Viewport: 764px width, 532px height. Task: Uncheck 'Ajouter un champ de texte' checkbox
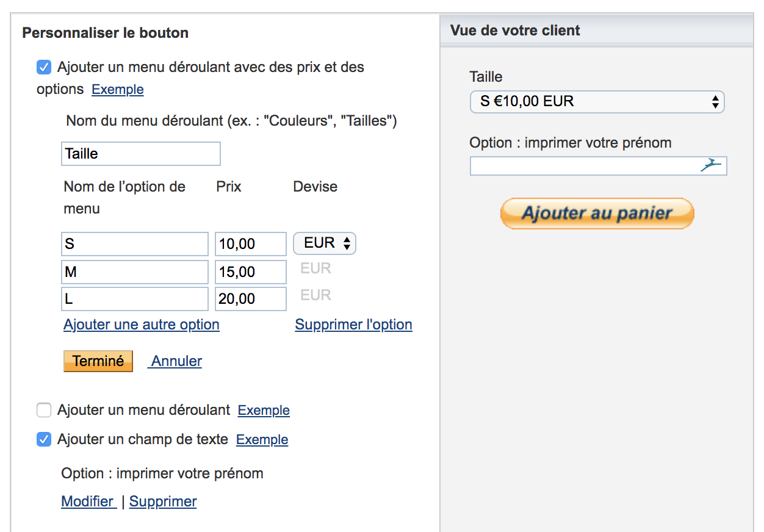44,439
